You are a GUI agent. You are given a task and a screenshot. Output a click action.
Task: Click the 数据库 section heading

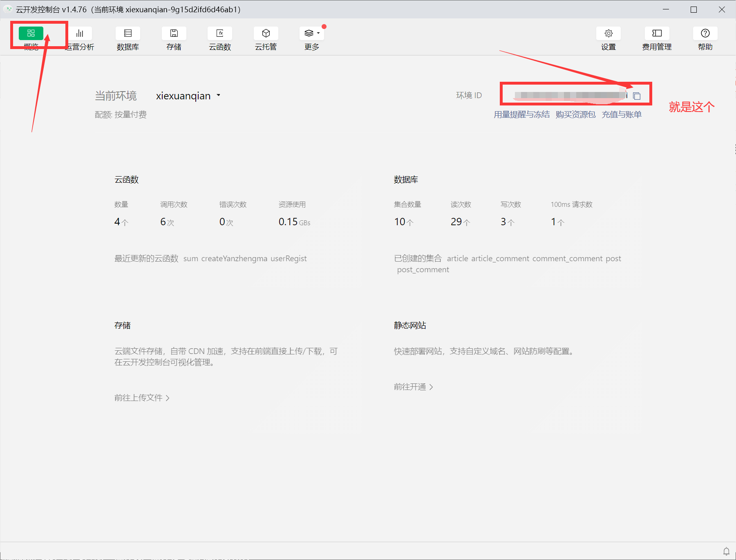(406, 180)
